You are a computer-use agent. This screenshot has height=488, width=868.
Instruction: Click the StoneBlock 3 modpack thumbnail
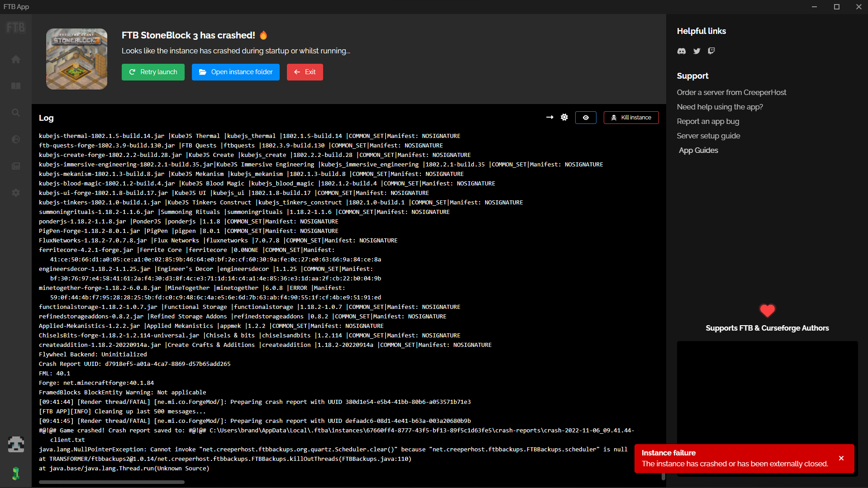click(x=76, y=59)
